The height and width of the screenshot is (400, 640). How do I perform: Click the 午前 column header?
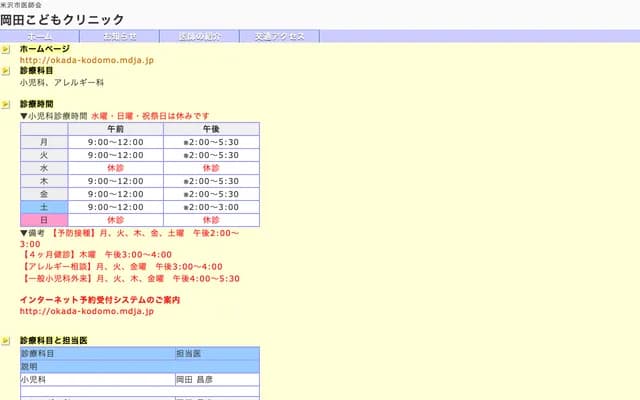pos(115,129)
